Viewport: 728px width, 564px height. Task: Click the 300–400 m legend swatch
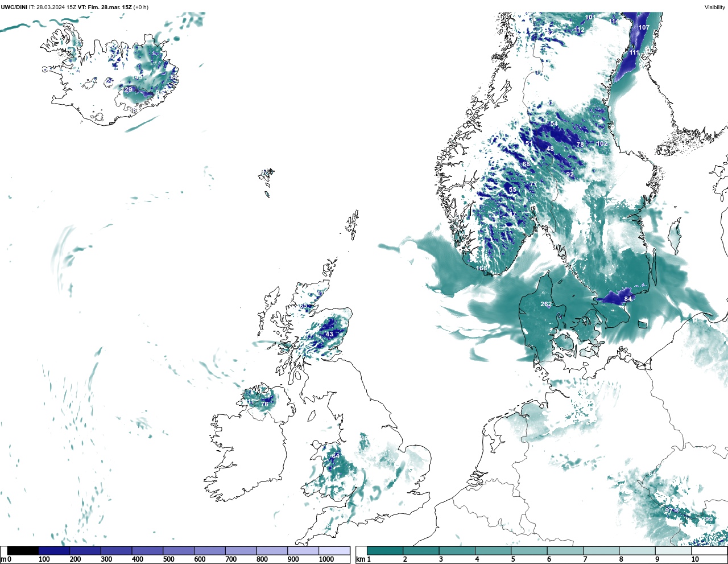pos(116,551)
